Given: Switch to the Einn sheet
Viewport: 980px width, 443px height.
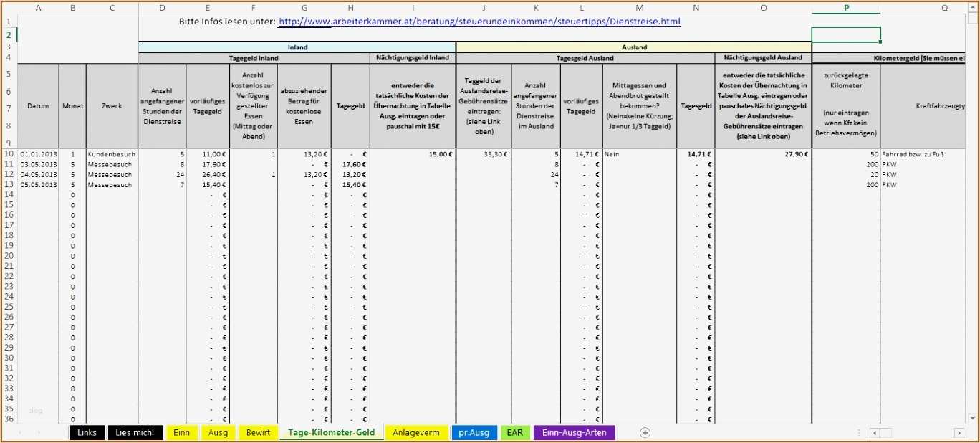Looking at the screenshot, I should tap(181, 432).
